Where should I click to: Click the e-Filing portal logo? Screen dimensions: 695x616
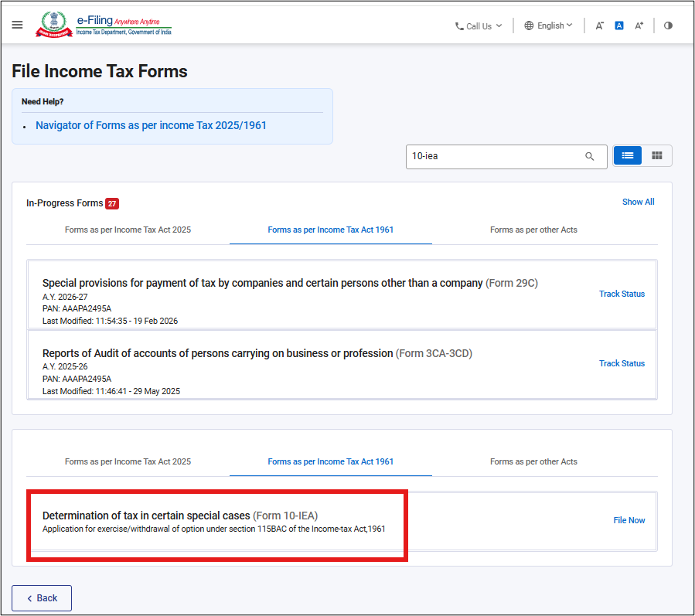104,26
